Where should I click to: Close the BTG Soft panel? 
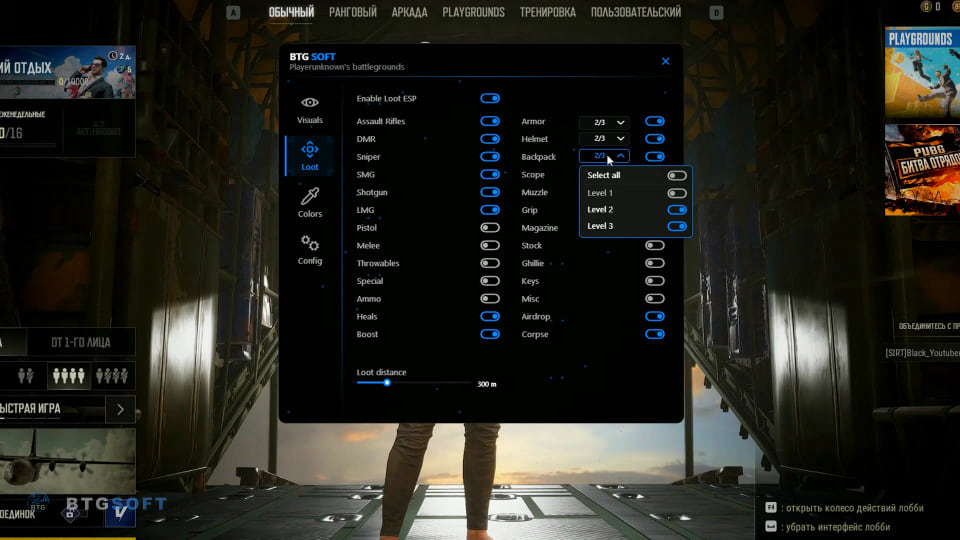pyautogui.click(x=666, y=61)
